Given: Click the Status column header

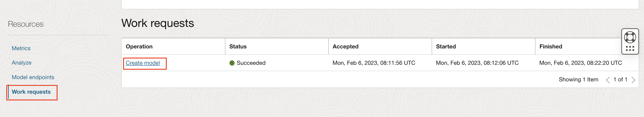Looking at the screenshot, I should point(238,46).
